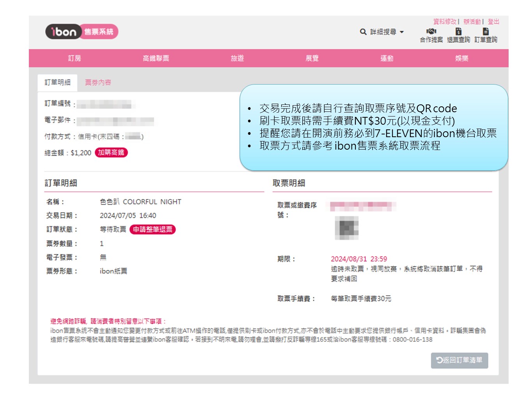The image size is (532, 399).
Task: Click the 每筆取票手續費30元 text
Action: 361,298
